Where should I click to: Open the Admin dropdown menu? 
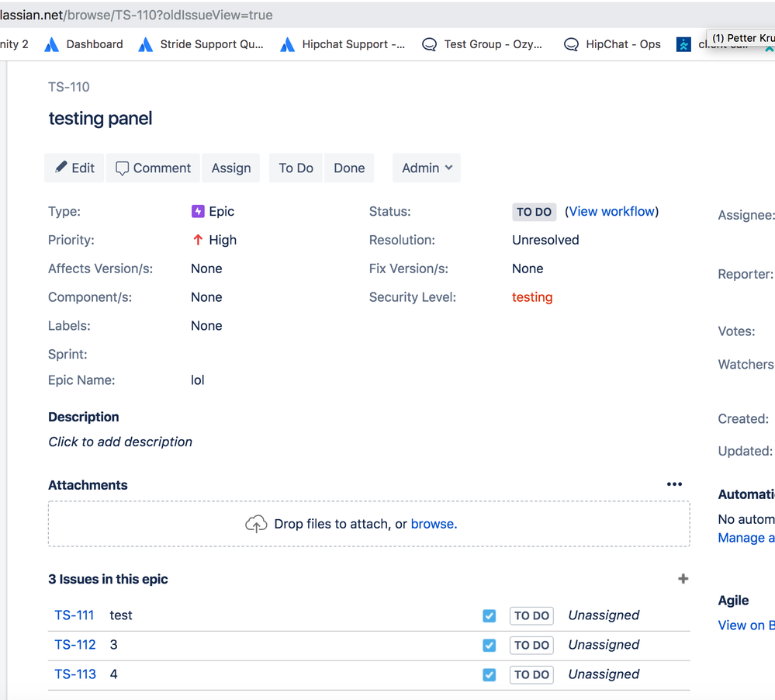click(426, 168)
